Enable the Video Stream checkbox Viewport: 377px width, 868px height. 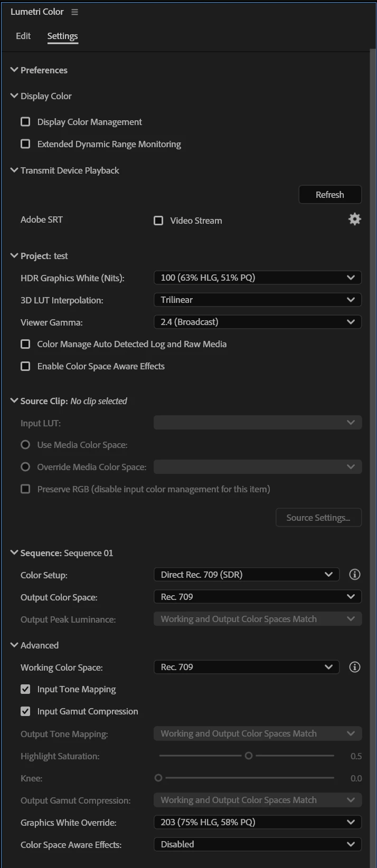click(158, 221)
